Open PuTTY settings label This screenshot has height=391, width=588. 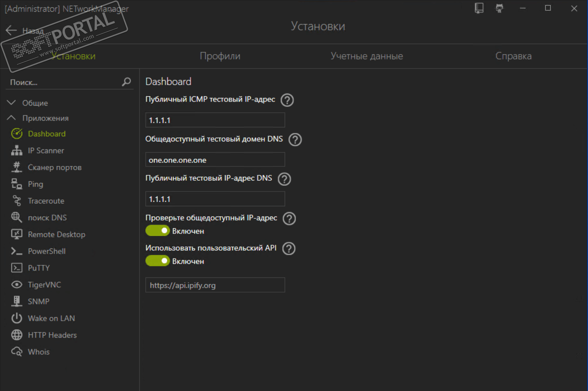click(x=38, y=268)
